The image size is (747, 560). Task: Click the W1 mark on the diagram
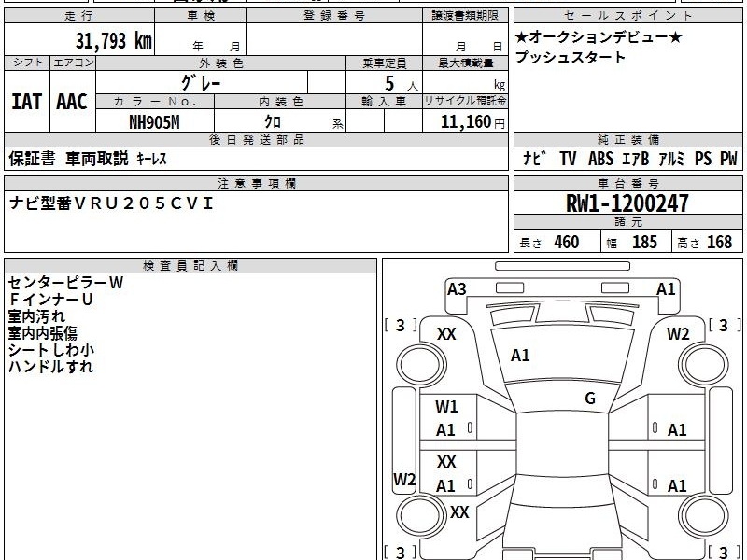point(446,407)
